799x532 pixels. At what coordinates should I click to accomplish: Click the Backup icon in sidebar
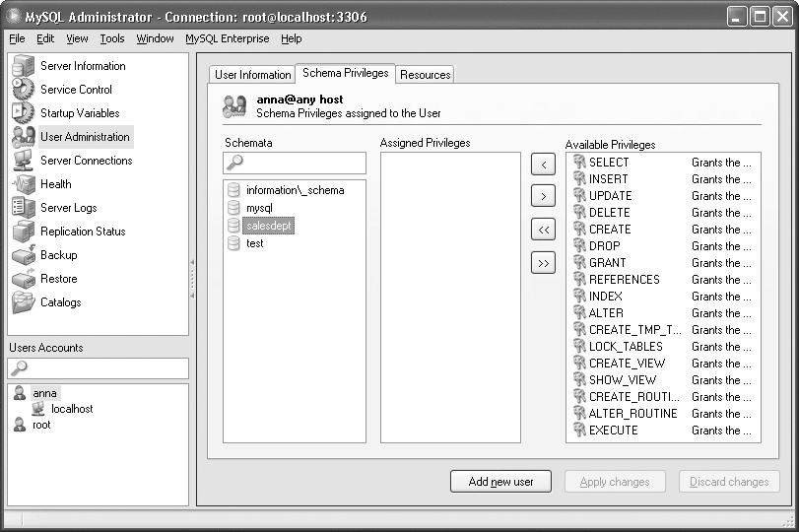(24, 255)
